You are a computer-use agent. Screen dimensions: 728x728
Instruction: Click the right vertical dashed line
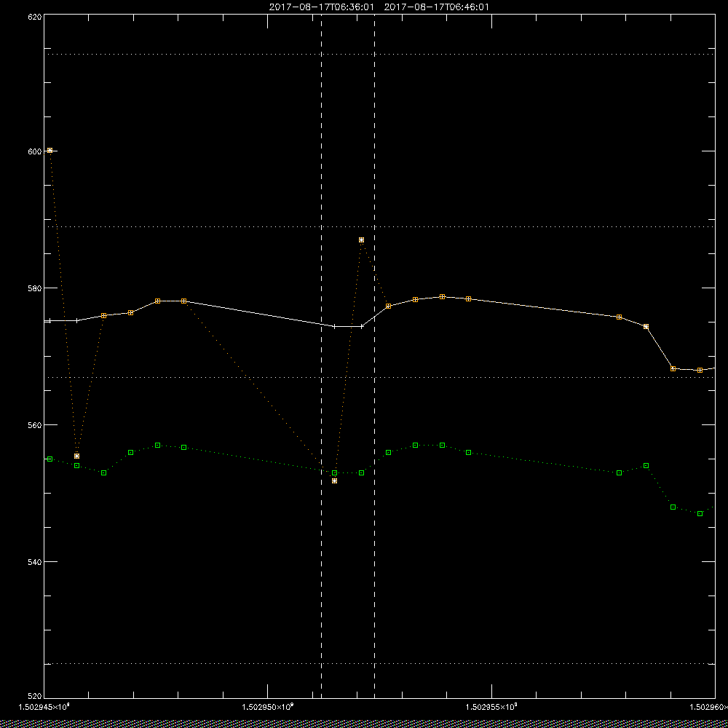click(374, 356)
